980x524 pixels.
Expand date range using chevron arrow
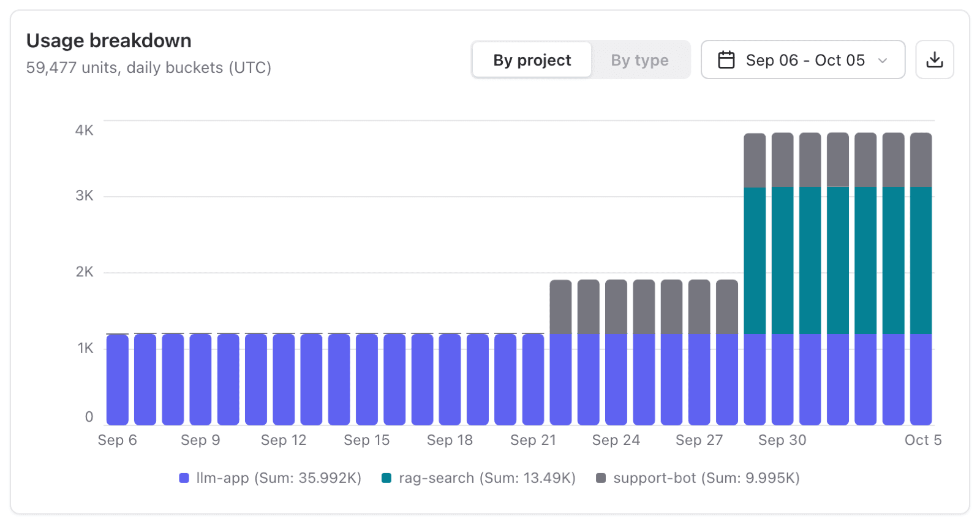(883, 60)
